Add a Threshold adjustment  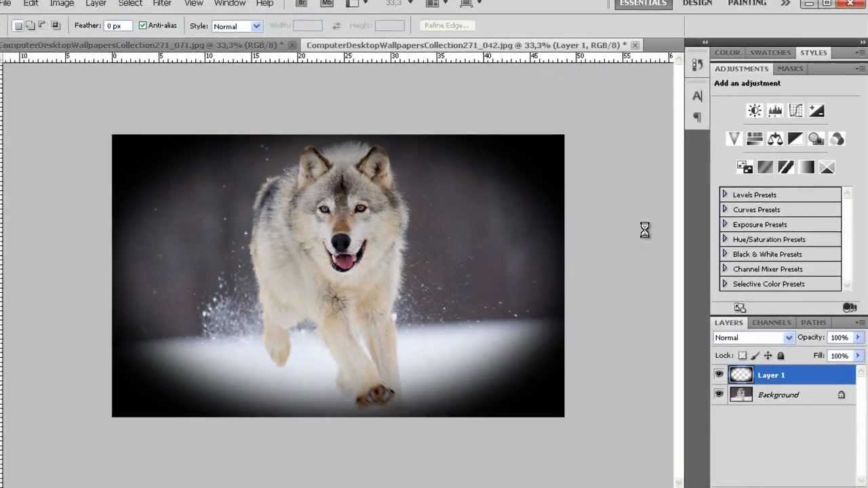[x=786, y=167]
